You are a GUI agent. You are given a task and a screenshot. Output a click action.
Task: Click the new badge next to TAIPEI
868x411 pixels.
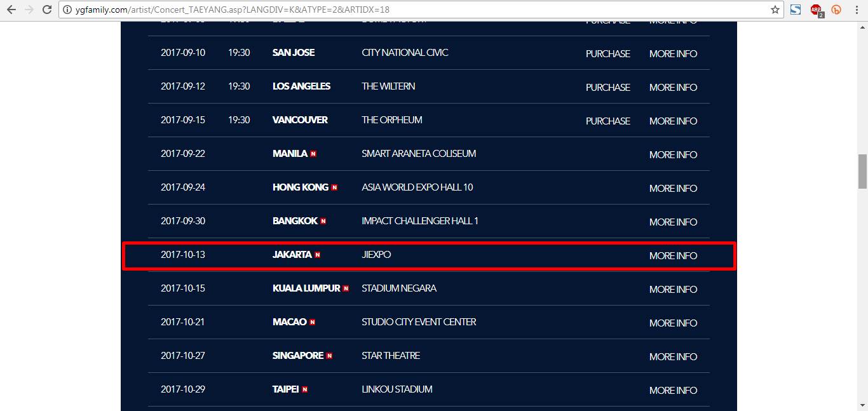pyautogui.click(x=305, y=389)
